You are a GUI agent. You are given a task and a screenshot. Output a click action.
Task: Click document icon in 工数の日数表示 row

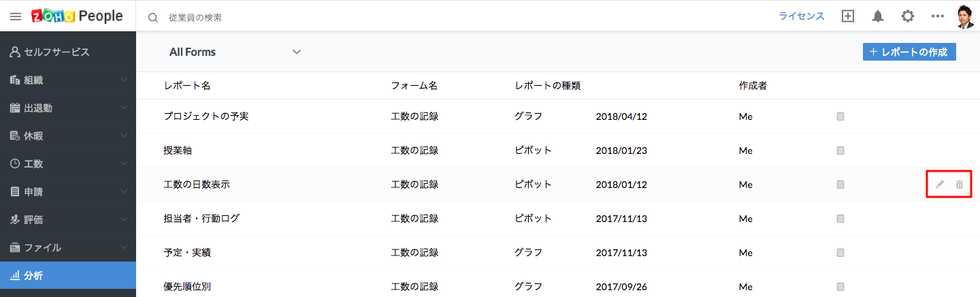[x=840, y=185]
